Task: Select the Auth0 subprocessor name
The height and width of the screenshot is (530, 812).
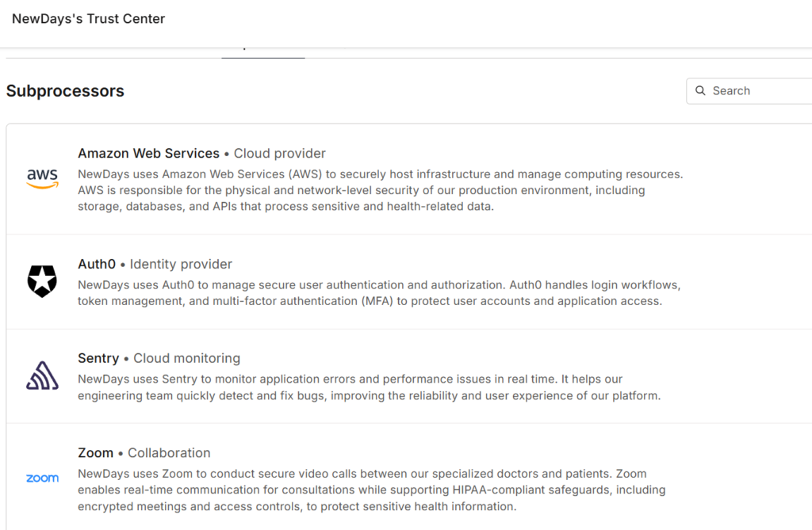Action: pos(97,265)
